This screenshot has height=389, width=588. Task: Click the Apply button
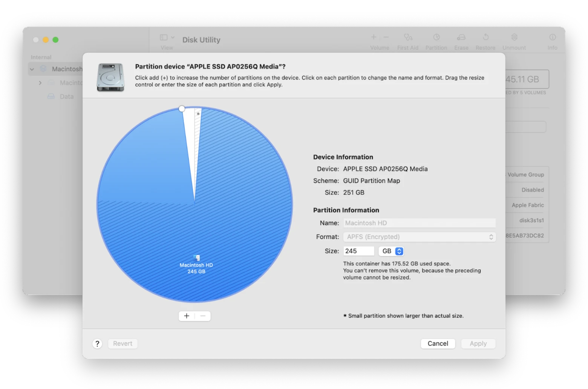[478, 343]
